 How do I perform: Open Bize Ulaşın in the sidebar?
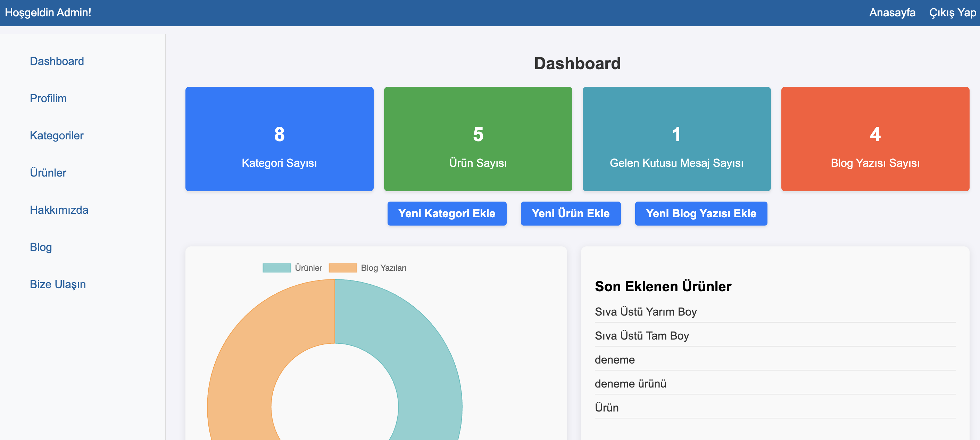pos(58,284)
